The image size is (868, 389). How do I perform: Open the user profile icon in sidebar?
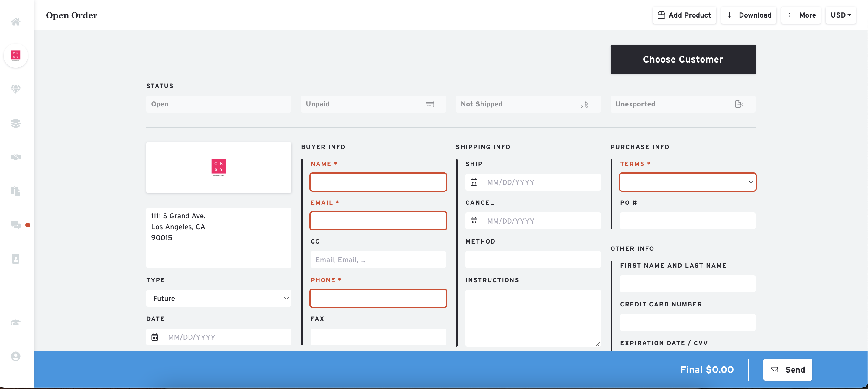click(x=15, y=356)
